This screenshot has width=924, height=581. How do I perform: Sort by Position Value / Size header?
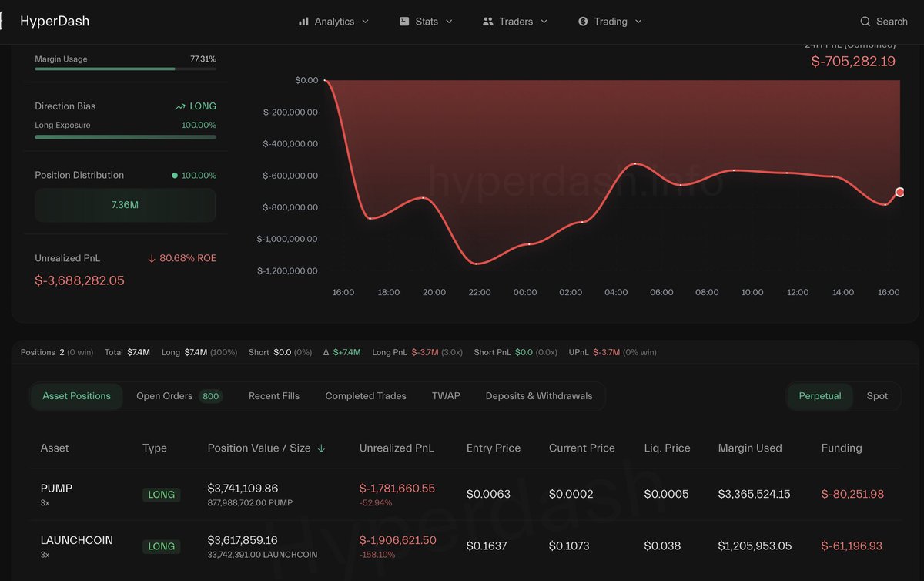pyautogui.click(x=259, y=448)
